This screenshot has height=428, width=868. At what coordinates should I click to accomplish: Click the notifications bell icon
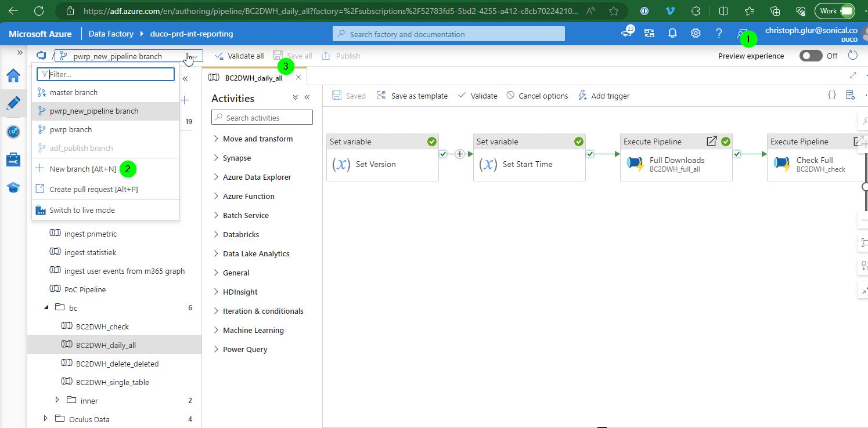pos(672,33)
